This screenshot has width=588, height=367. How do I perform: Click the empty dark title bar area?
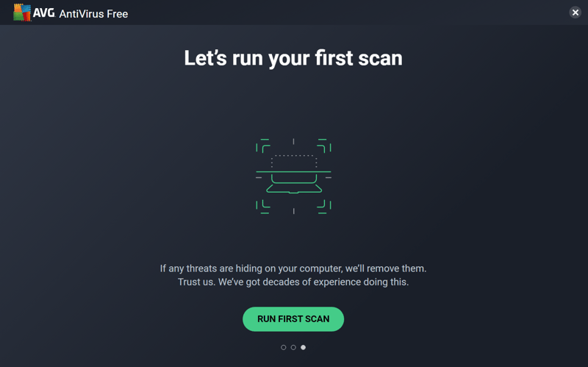(348, 13)
